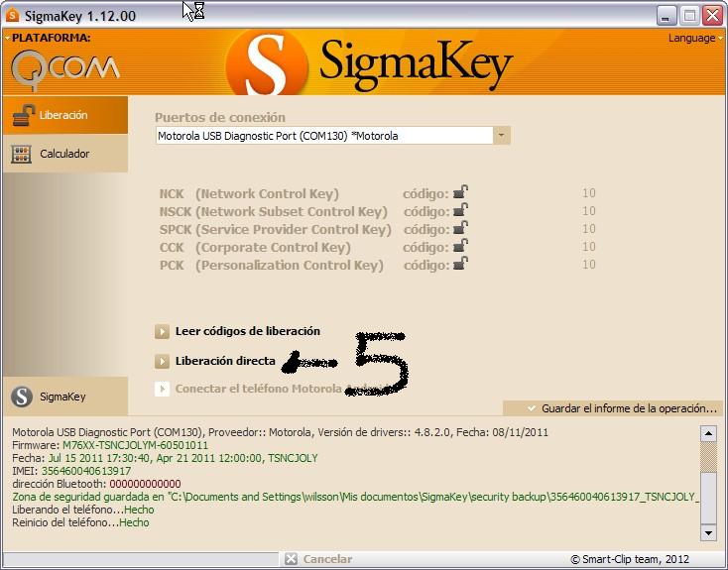728x570 pixels.
Task: Open the PLATAFORMA dropdown
Action: [x=48, y=38]
